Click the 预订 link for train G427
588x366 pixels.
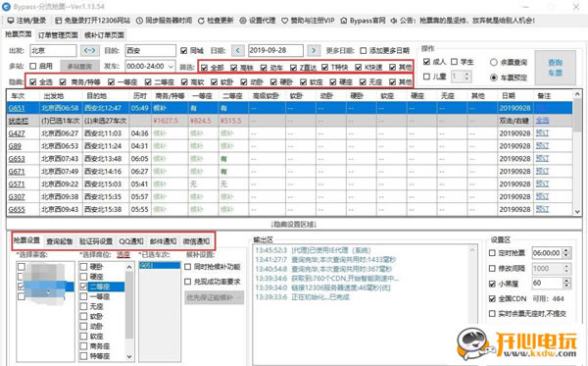(x=542, y=133)
